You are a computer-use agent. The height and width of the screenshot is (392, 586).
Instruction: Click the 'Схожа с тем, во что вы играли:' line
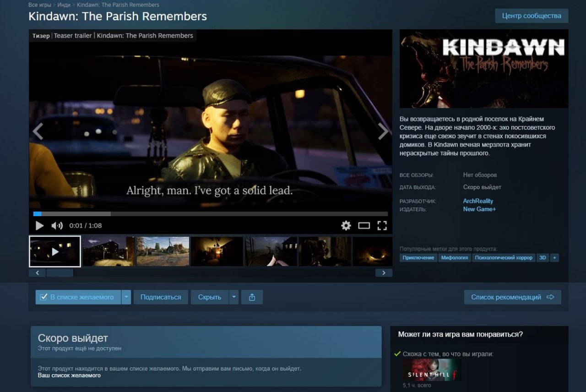[x=448, y=354]
